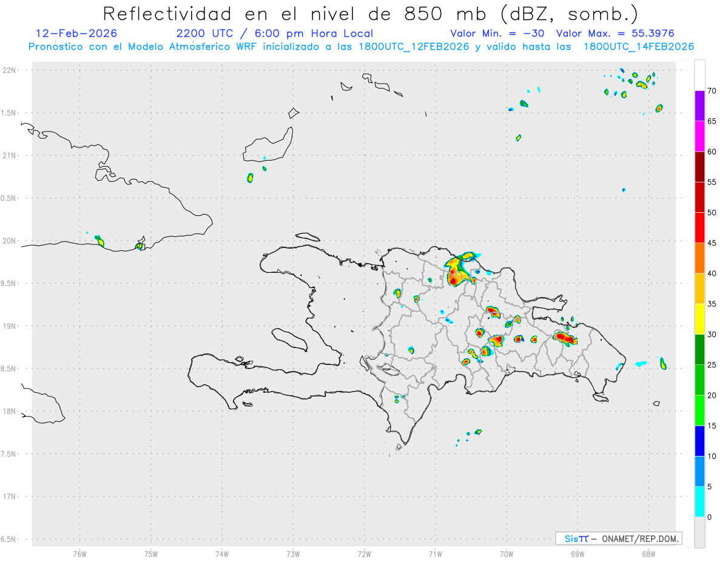Click the time '2200 UTC / 6:00 pm Hora Local'
This screenshot has height=562, width=728.
275,33
